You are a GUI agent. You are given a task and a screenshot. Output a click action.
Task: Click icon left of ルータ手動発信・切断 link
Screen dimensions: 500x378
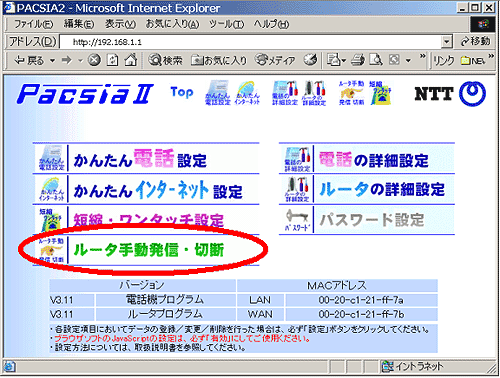tap(51, 250)
